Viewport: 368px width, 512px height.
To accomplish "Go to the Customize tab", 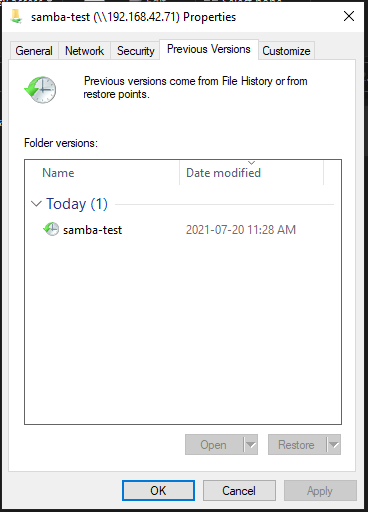I will coord(286,51).
